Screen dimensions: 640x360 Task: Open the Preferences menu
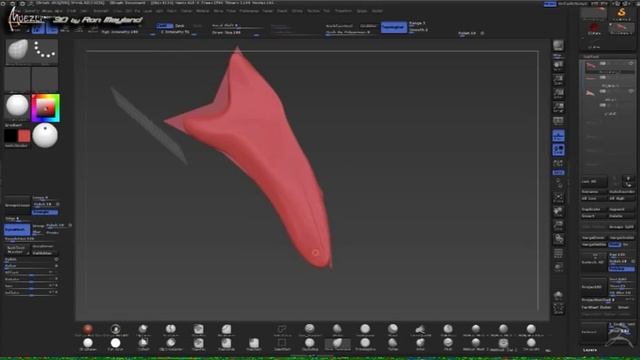coord(249,11)
